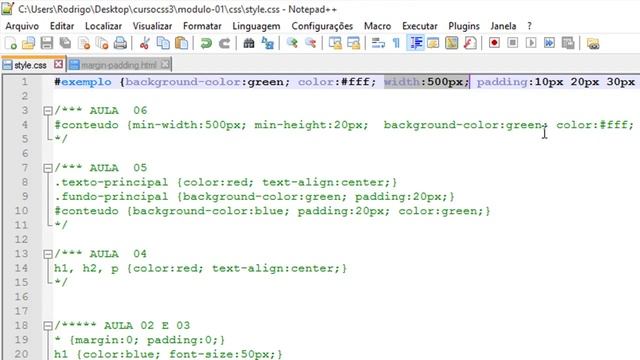Collapse the AULA 04 comment block

click(48, 254)
